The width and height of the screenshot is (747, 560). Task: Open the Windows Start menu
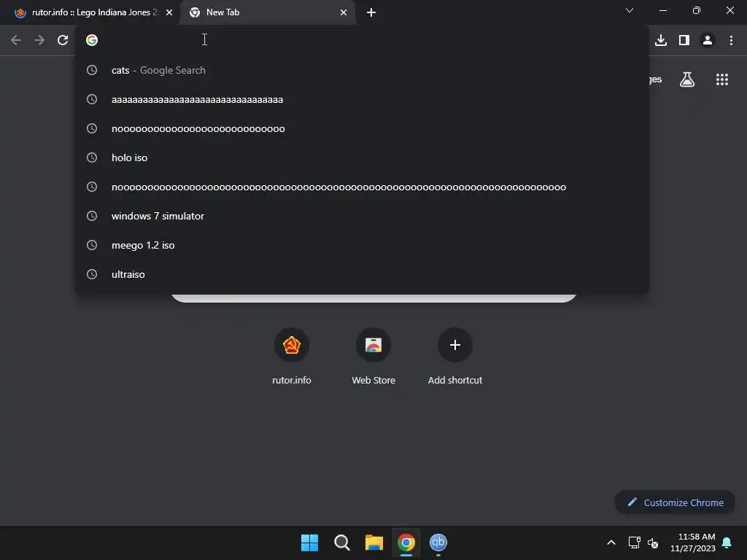point(309,542)
